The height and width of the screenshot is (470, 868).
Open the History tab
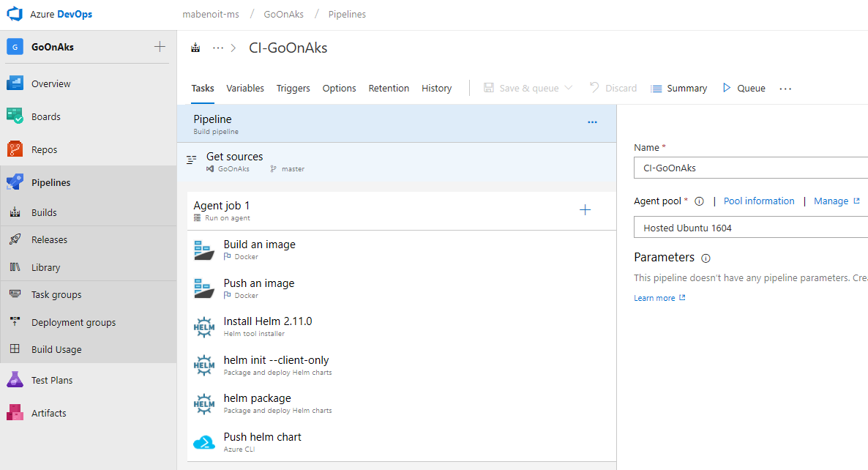tap(436, 88)
